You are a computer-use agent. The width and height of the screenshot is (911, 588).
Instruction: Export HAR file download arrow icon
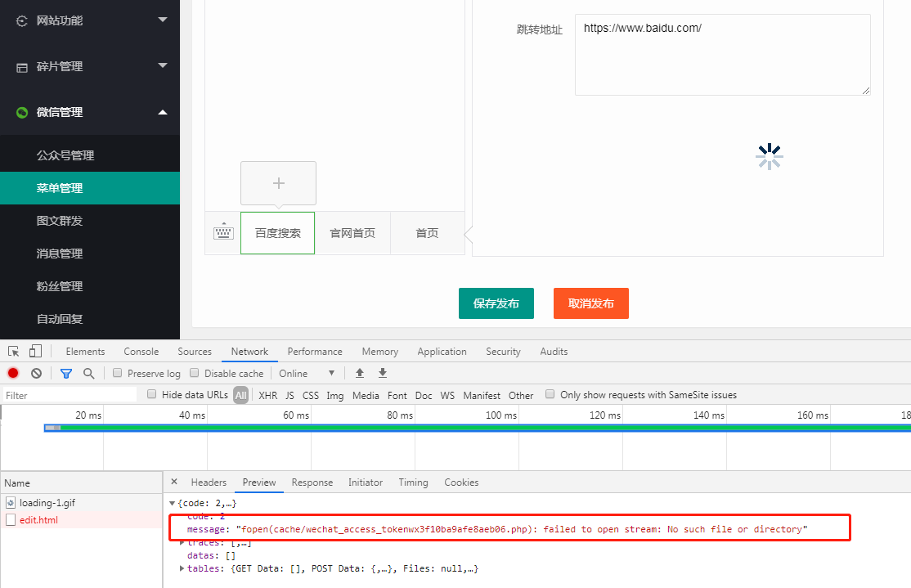click(382, 373)
